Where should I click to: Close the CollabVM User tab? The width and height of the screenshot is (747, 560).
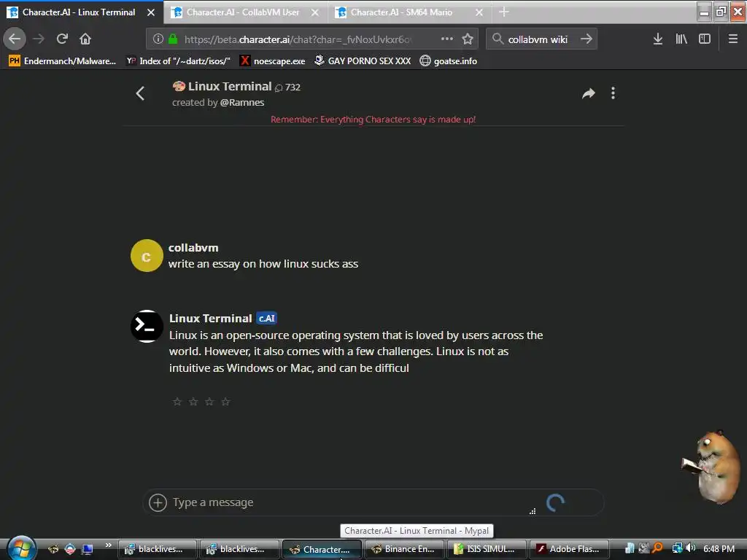click(315, 12)
